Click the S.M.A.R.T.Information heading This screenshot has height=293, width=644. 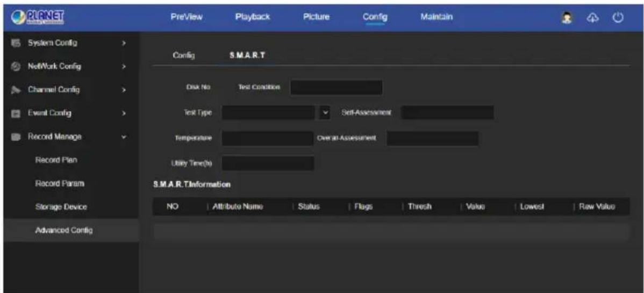191,185
